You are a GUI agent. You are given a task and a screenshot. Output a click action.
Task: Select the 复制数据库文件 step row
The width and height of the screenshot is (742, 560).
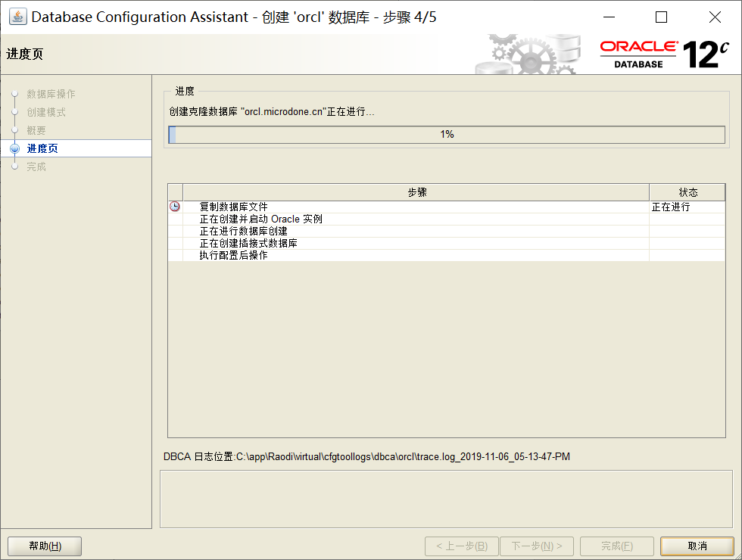pyautogui.click(x=447, y=207)
